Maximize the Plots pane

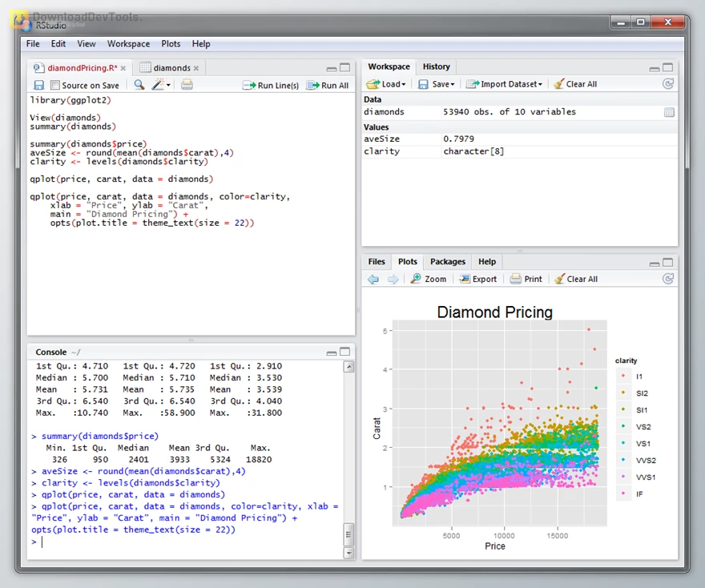[668, 263]
